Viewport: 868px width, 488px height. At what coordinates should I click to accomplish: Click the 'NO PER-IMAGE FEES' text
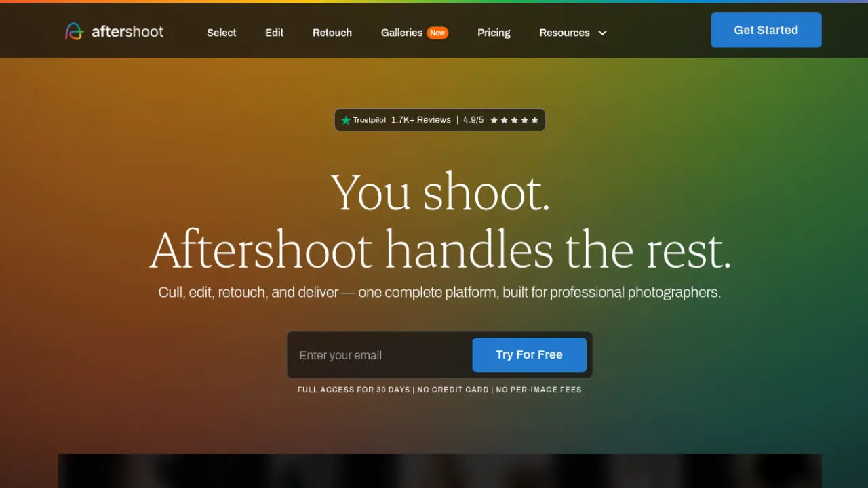539,390
